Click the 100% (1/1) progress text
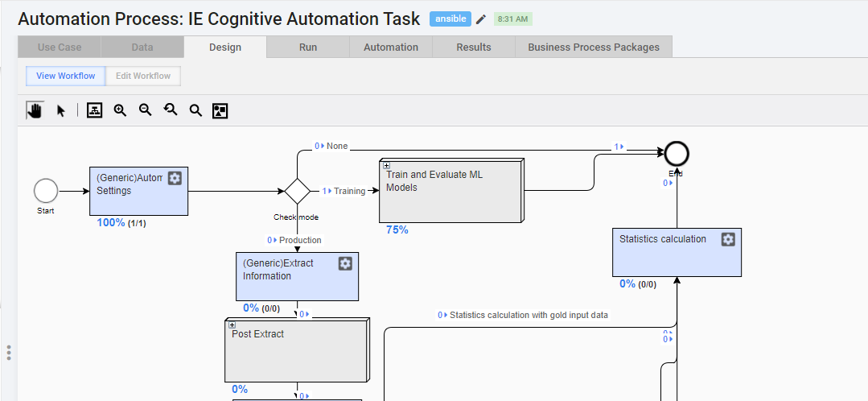868x401 pixels. click(121, 223)
